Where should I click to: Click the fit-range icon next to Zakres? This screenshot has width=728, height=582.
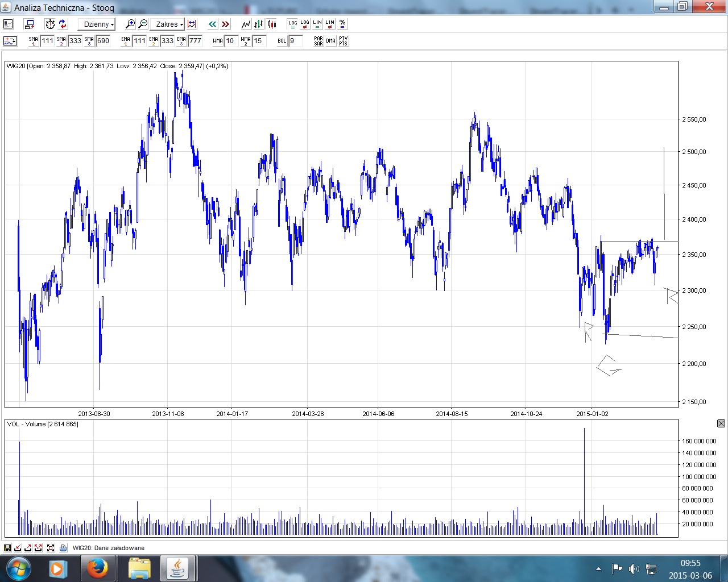point(192,24)
